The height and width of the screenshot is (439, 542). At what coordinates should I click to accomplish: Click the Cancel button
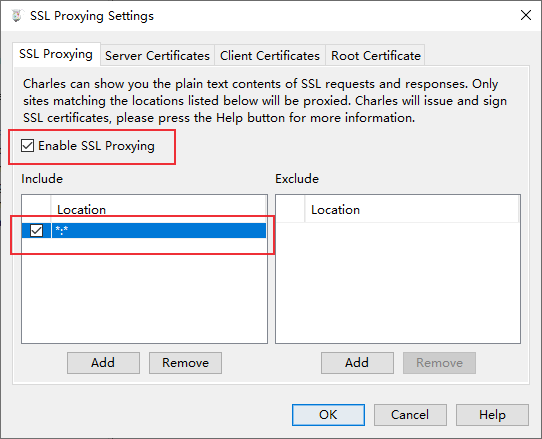point(410,414)
